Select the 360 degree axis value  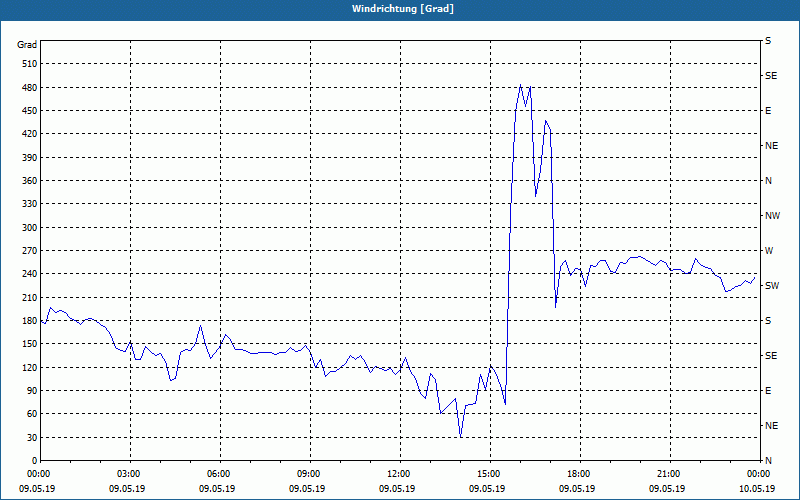coord(30,181)
